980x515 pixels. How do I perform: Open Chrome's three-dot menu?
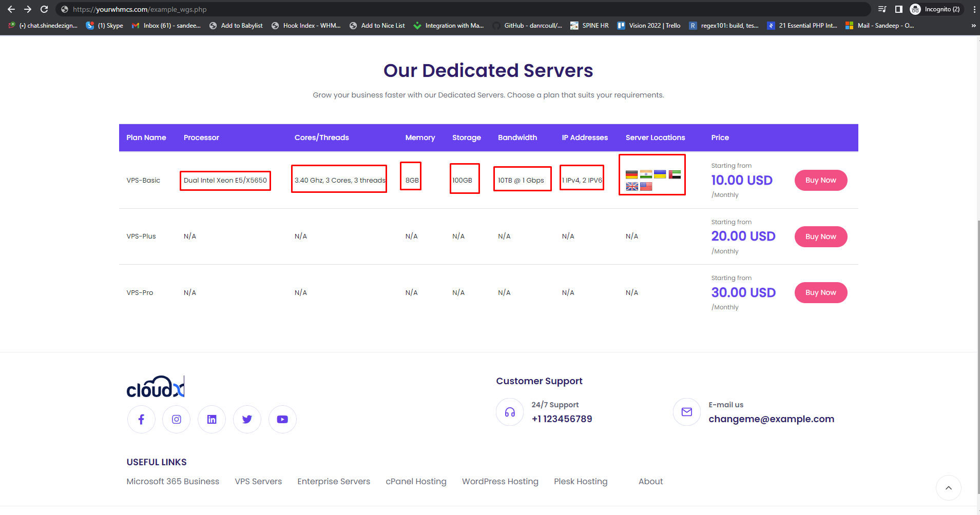click(974, 9)
